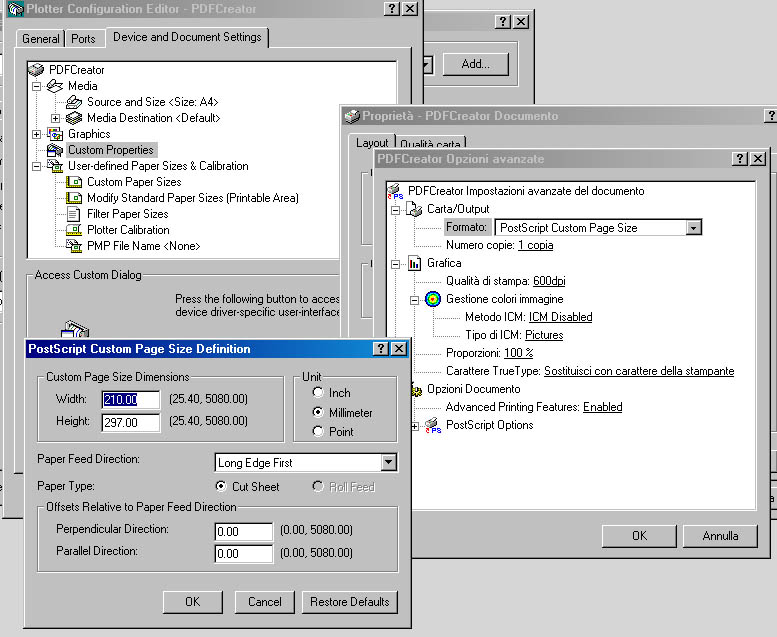Click the Graphics node icon
The height and width of the screenshot is (637, 777).
click(x=55, y=134)
